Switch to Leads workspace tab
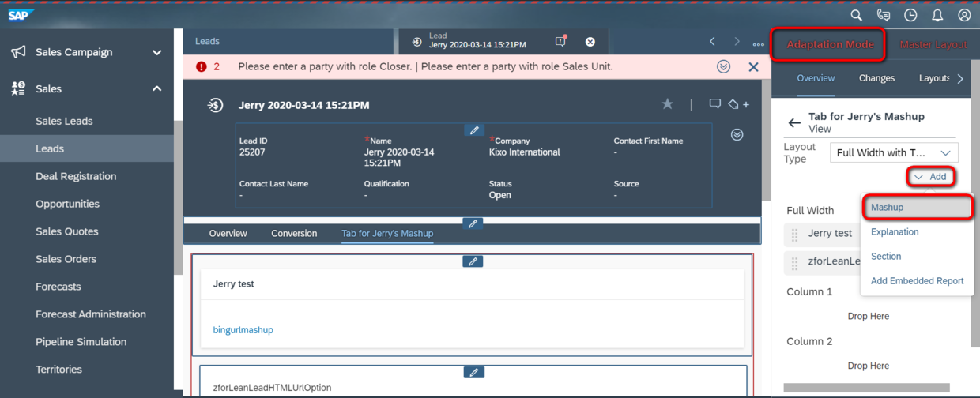 (x=207, y=41)
